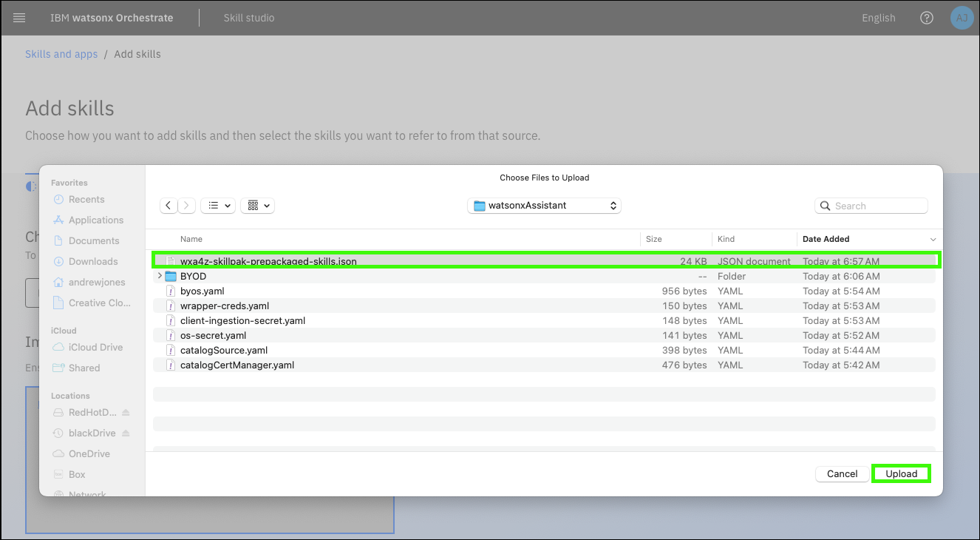Screen dimensions: 980x540
Task: Select wxa4z-skillpak-prepackaged-skills.json file
Action: 268,261
